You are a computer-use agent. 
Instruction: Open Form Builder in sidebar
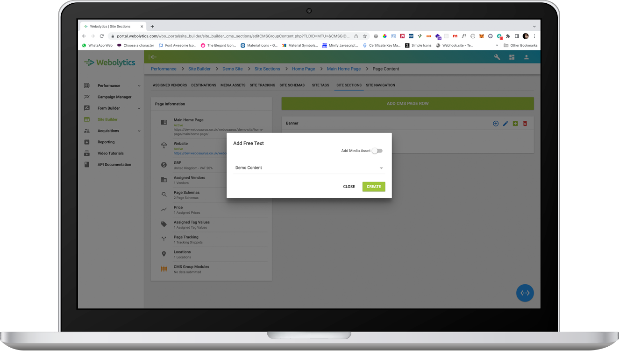point(108,108)
